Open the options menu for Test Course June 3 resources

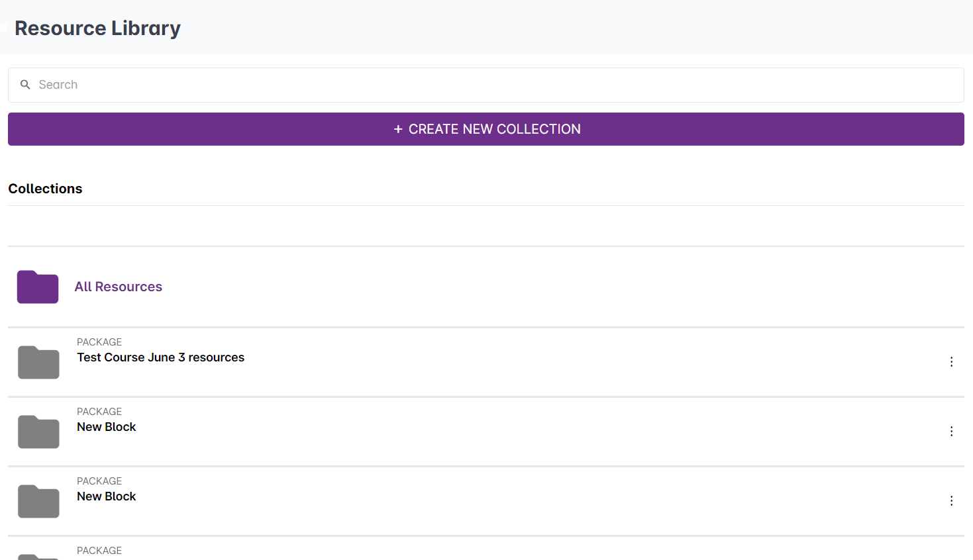pos(951,362)
